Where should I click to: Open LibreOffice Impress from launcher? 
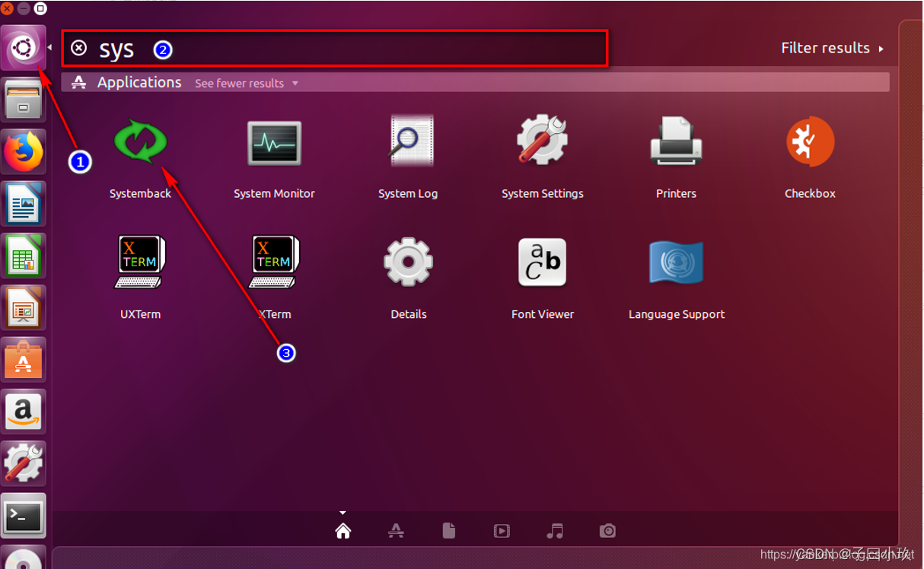tap(24, 307)
